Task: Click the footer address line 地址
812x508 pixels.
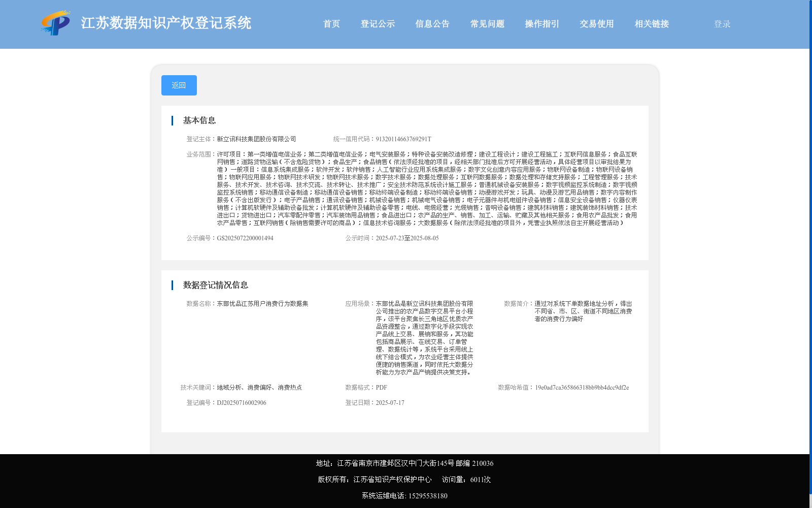Action: tap(404, 463)
